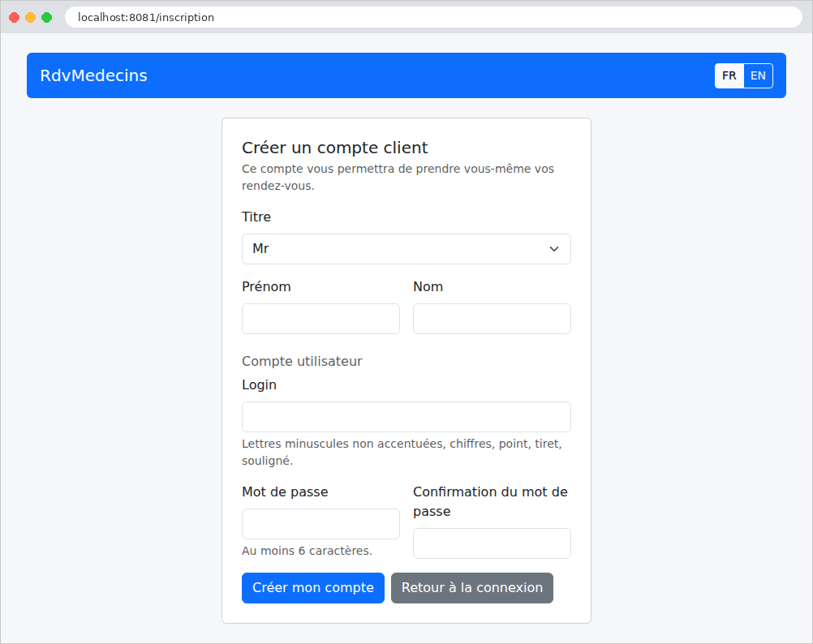Click the Mot de passe field
813x644 pixels.
(x=320, y=524)
